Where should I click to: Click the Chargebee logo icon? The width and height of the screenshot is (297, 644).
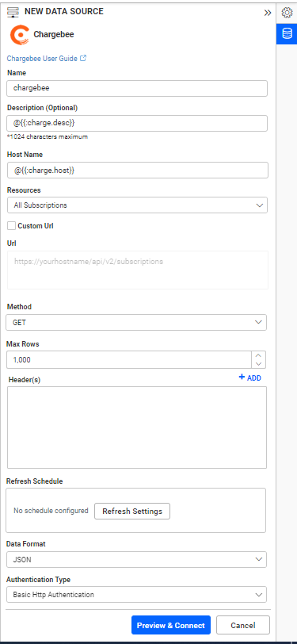coord(19,35)
